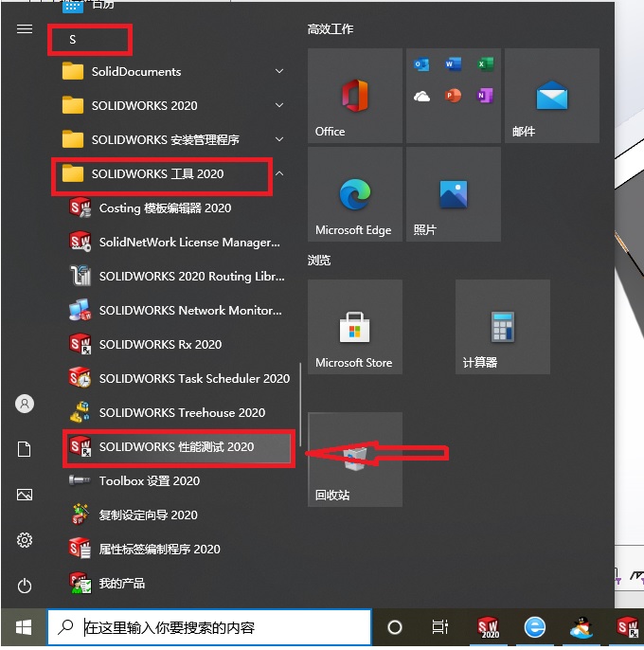Focus the taskbar search box
Image resolution: width=644 pixels, height=650 pixels.
pyautogui.click(x=209, y=627)
